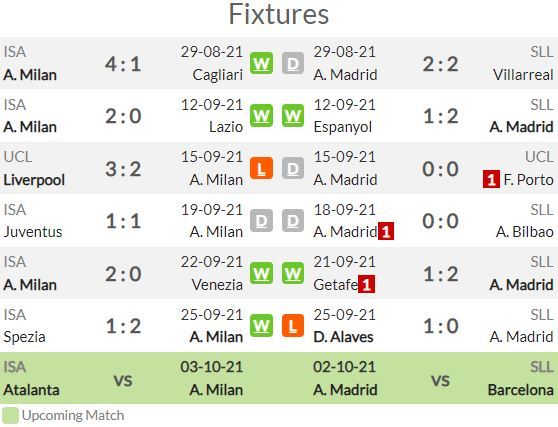This screenshot has height=427, width=558.
Task: Click the orange L badge beside Liverpool match
Action: (261, 168)
